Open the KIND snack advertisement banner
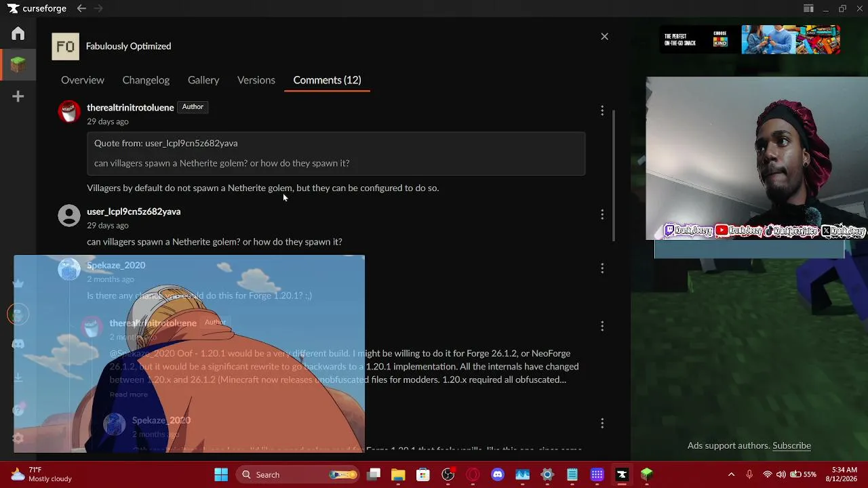Viewport: 868px width, 488px height. [x=750, y=39]
